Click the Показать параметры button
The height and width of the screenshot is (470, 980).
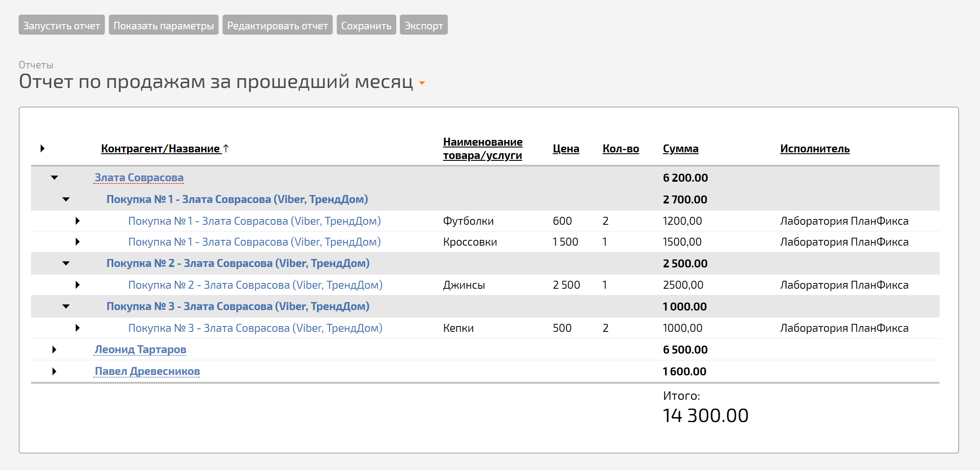tap(163, 25)
